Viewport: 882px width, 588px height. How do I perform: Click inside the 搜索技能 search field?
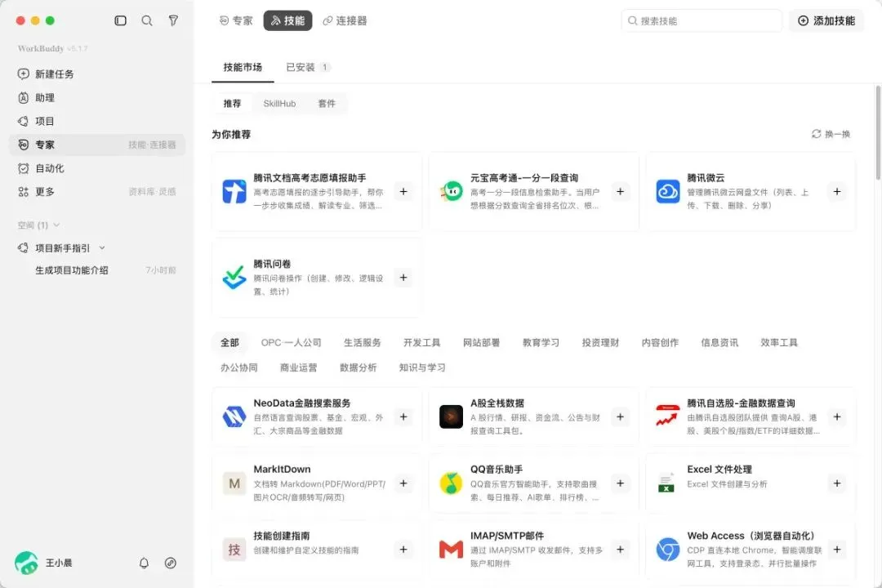point(702,20)
